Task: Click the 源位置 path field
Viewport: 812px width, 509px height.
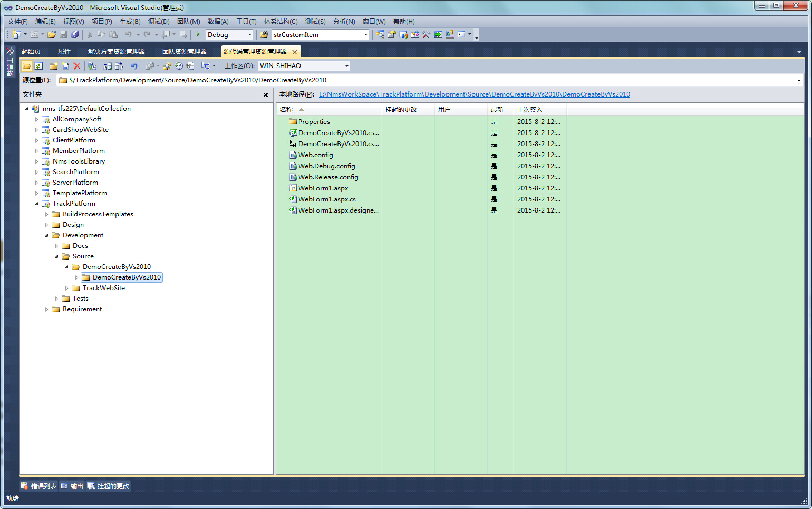Action: (x=430, y=80)
